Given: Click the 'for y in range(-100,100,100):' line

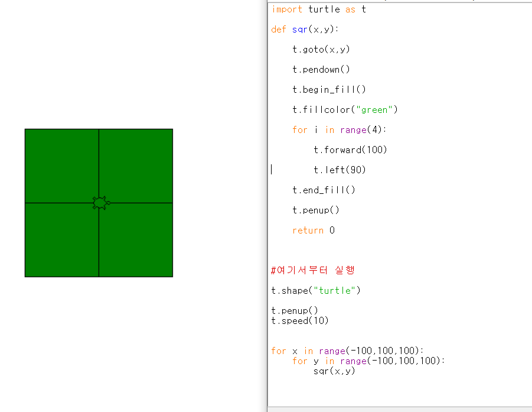Looking at the screenshot, I should (368, 361).
